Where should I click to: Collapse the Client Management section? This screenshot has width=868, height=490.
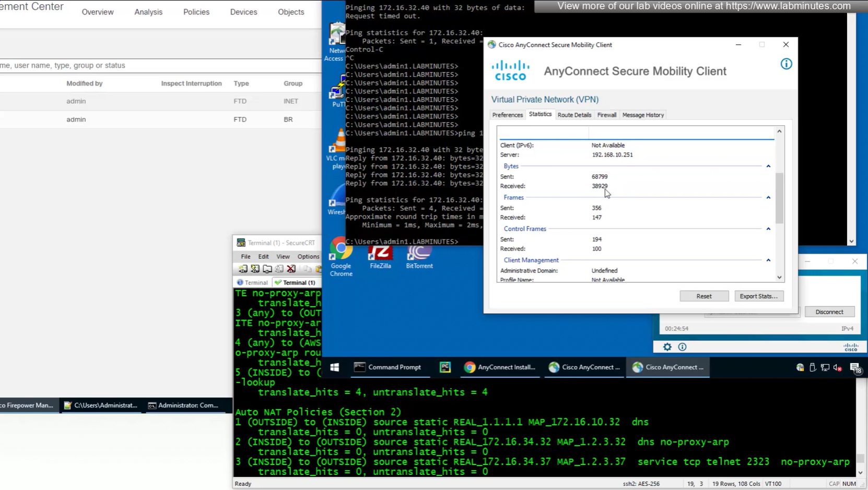(768, 260)
